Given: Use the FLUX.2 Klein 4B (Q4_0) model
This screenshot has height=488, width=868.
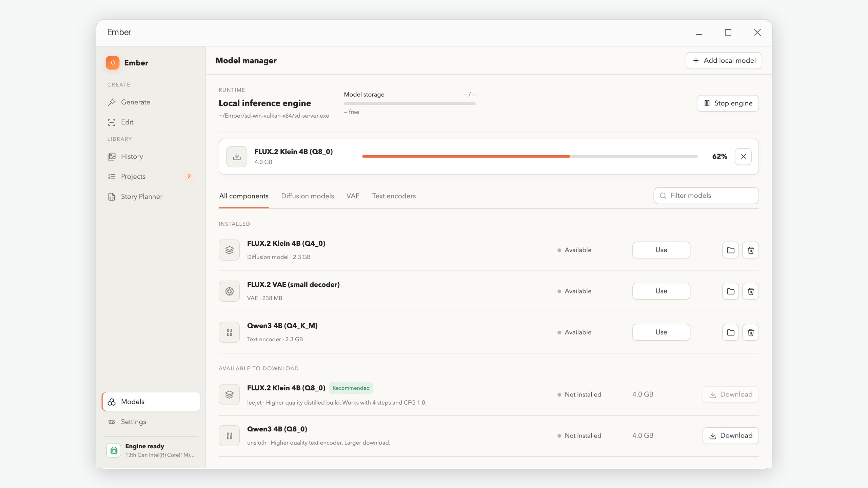Looking at the screenshot, I should (x=661, y=250).
